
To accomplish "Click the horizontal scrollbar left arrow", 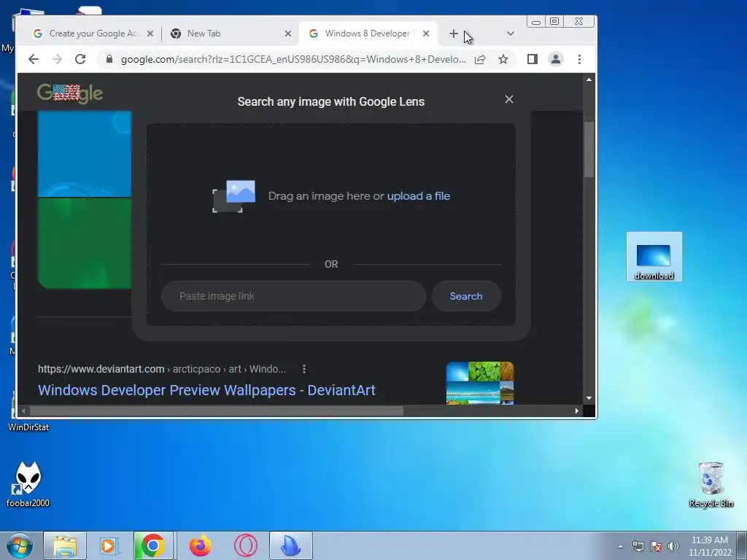I will (x=23, y=411).
